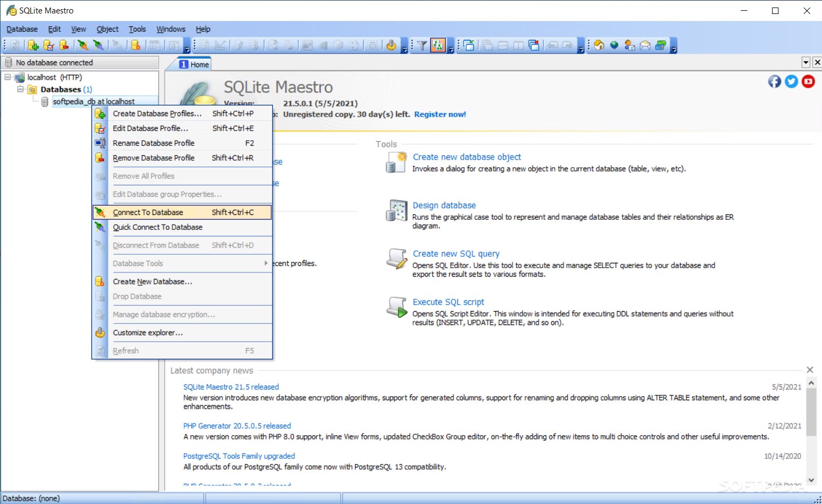Click the Close all windows toolbar icon
This screenshot has height=504, width=822.
point(533,46)
